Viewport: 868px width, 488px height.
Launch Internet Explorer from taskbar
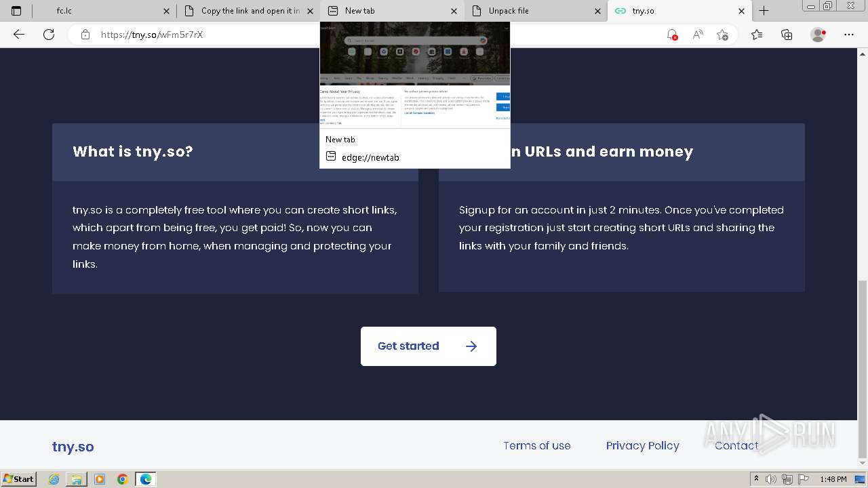54,479
